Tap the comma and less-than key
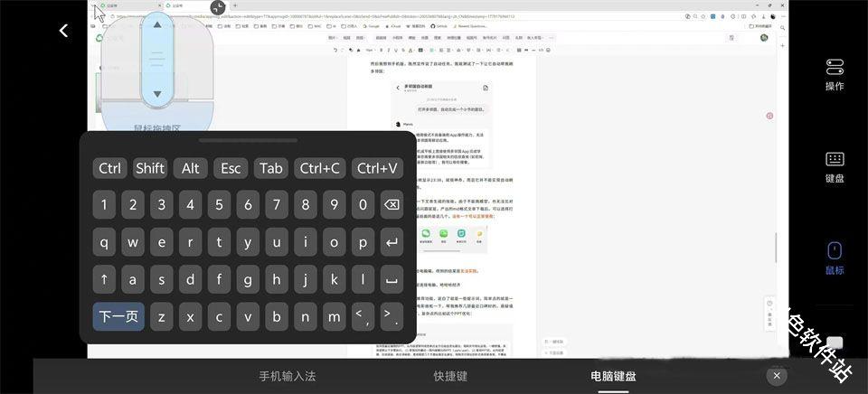Viewport: 868px width, 394px height. 363,316
